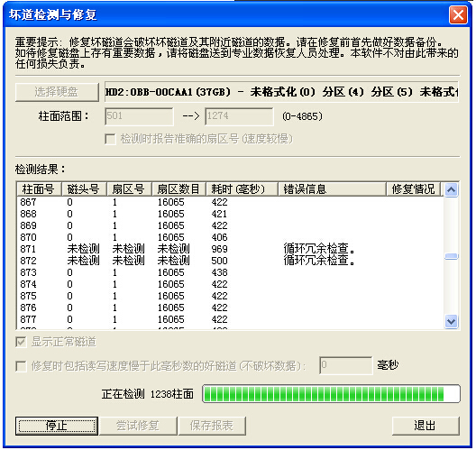476x450 pixels.
Task: Toggle the 显示正常磁道 checkbox
Action: click(x=21, y=342)
